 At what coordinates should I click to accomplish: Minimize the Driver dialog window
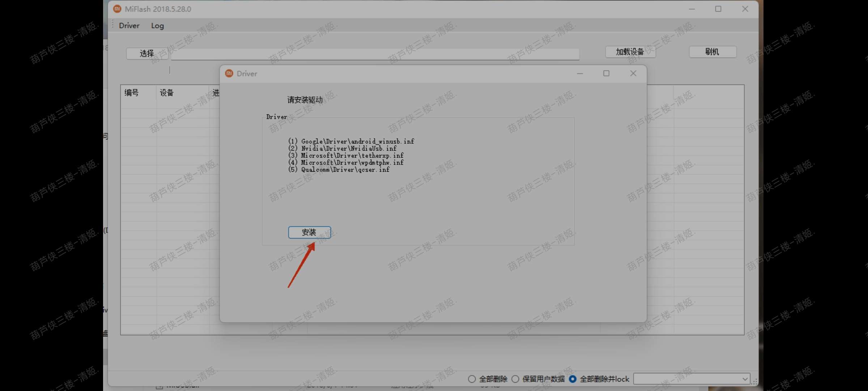[580, 73]
